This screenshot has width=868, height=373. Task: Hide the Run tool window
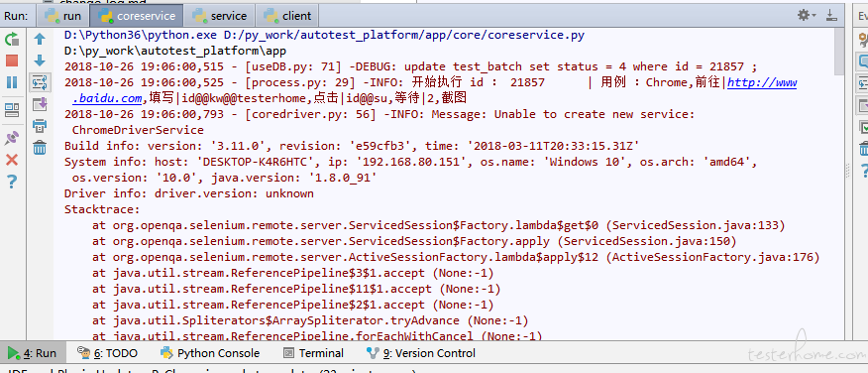831,15
